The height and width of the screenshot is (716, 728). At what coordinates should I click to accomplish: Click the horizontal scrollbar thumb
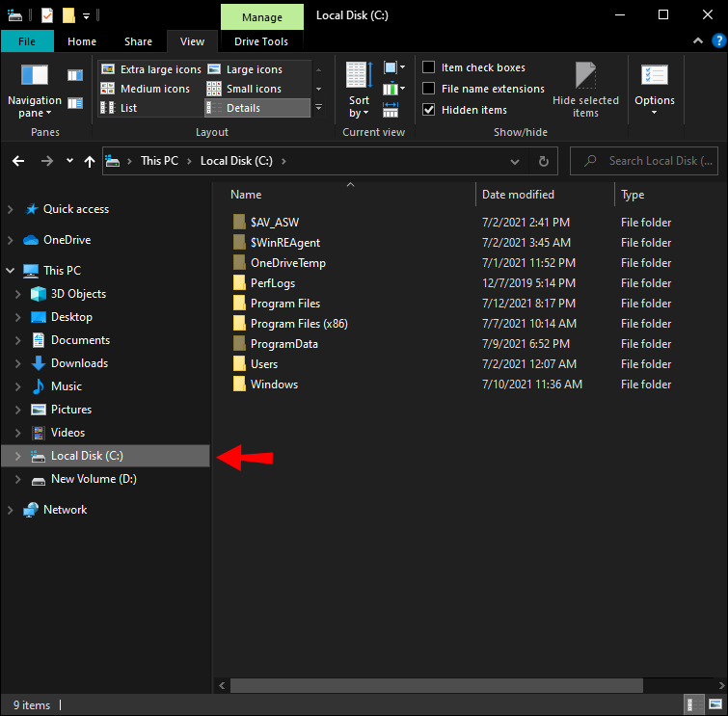pos(437,685)
